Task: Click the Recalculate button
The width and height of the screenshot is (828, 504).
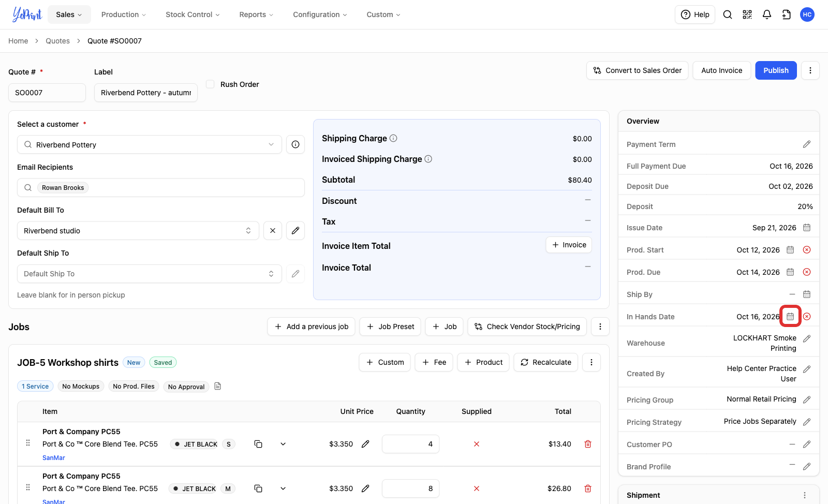Action: tap(545, 362)
